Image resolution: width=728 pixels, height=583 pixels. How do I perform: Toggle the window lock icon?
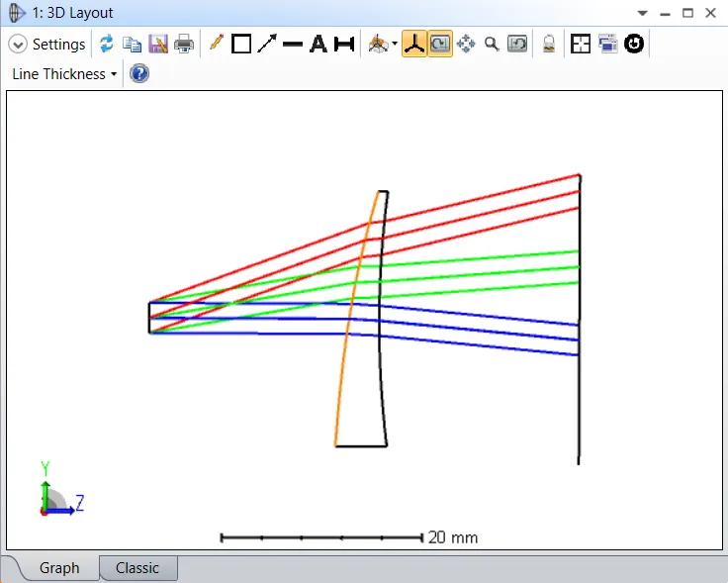pos(549,45)
